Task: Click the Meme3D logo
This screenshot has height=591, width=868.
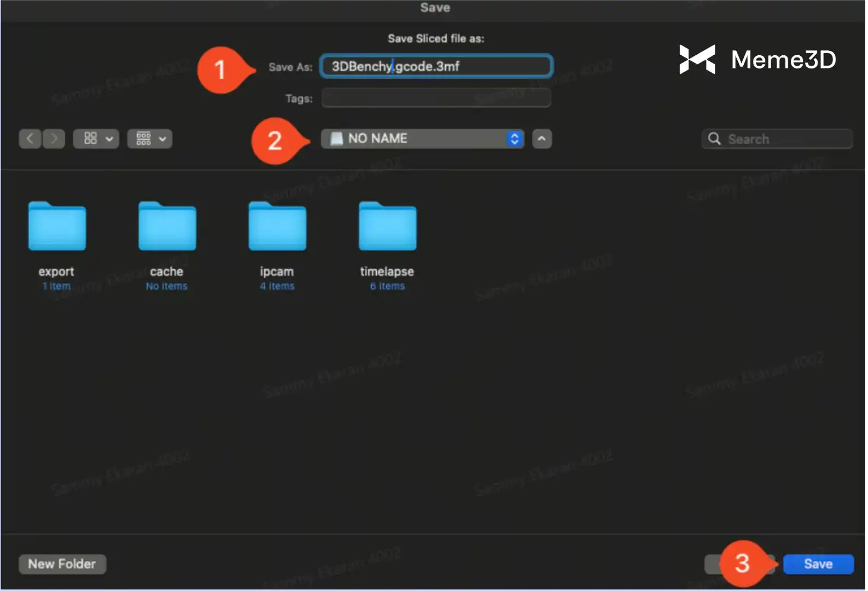Action: pyautogui.click(x=757, y=59)
